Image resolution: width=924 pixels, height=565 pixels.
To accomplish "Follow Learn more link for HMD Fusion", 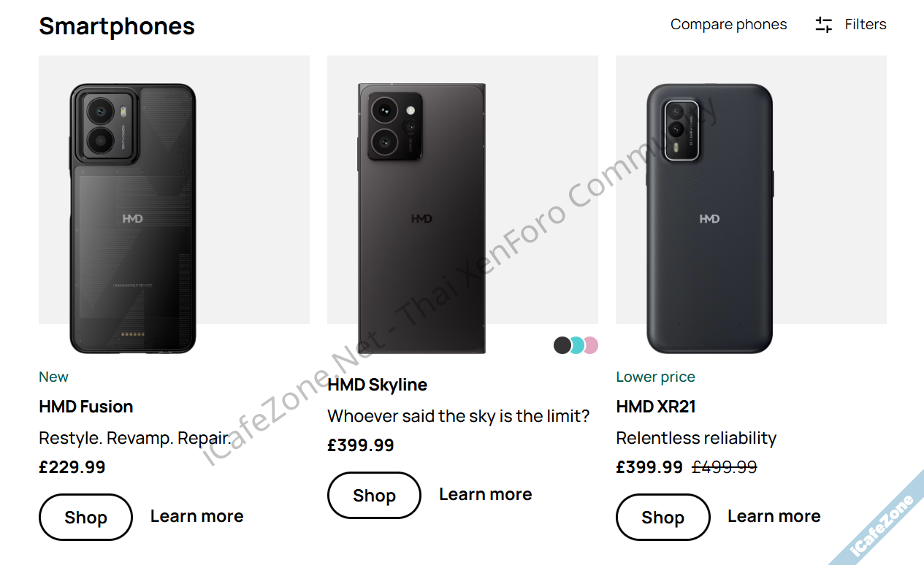I will (196, 516).
